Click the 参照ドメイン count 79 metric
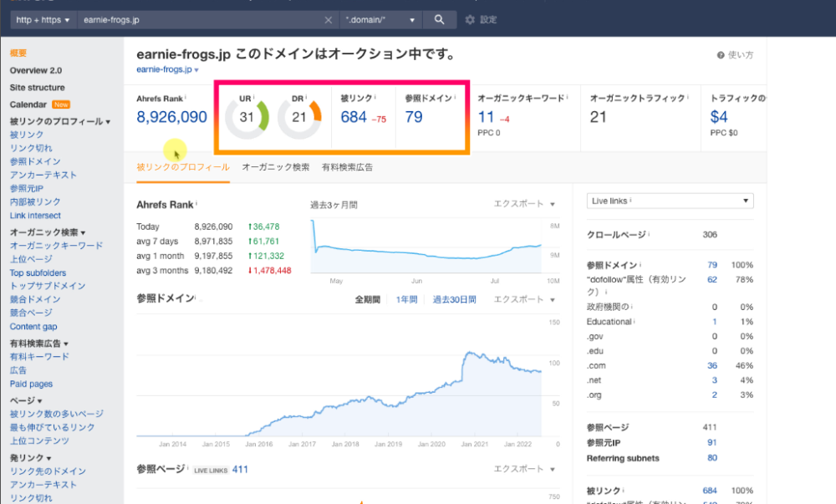Viewport: 836px width, 504px height. [414, 117]
